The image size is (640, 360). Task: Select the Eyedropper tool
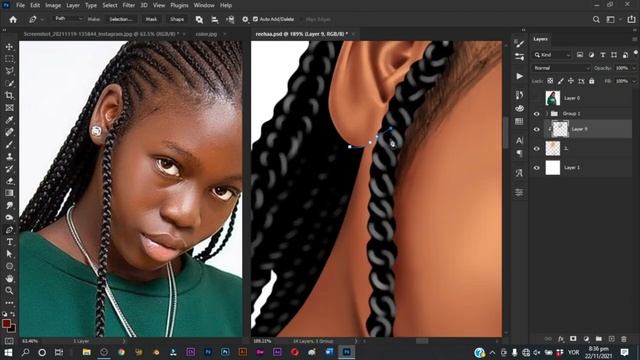click(9, 120)
